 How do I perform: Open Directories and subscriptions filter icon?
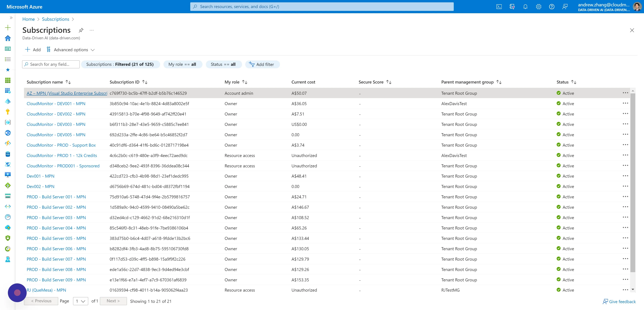click(512, 7)
